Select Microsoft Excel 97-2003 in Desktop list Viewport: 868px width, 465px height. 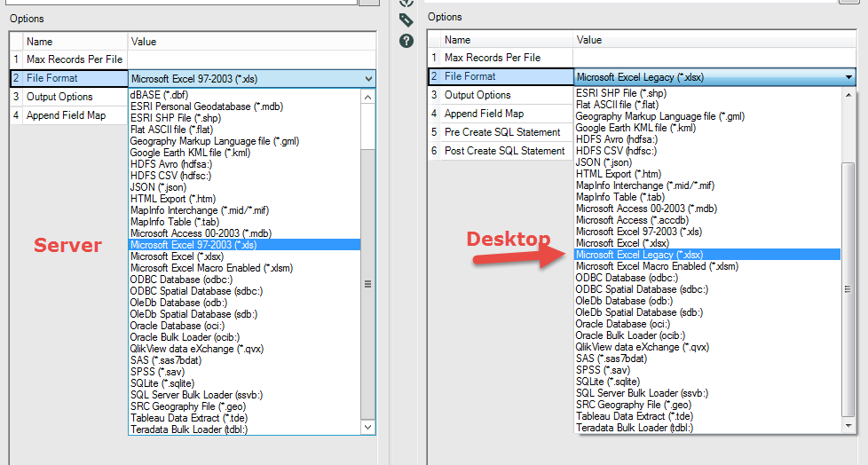(639, 232)
